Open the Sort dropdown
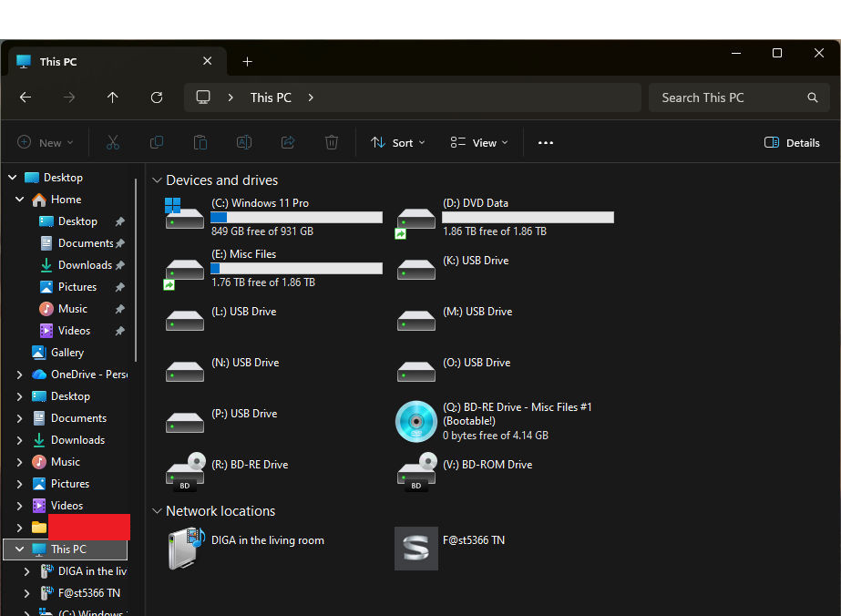The height and width of the screenshot is (616, 841). (x=398, y=143)
